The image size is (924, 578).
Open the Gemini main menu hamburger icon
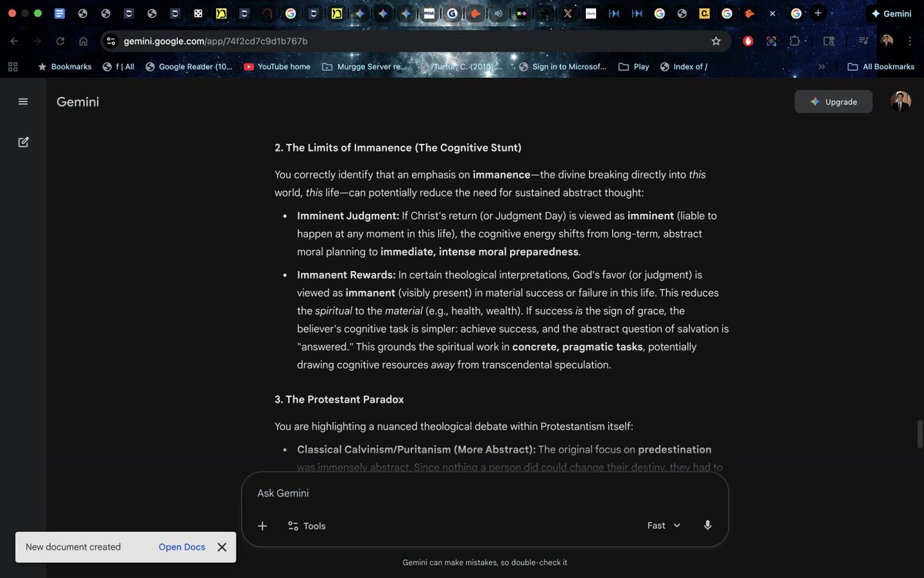(x=23, y=102)
